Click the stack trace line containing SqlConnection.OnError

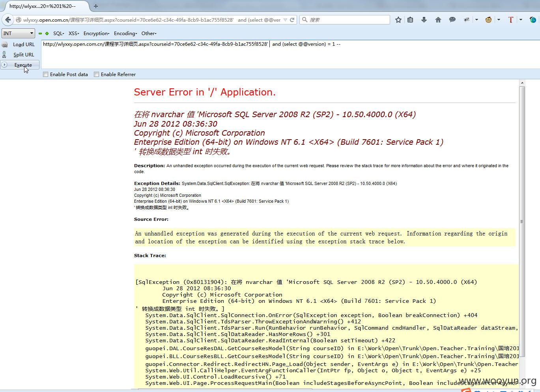(x=311, y=315)
